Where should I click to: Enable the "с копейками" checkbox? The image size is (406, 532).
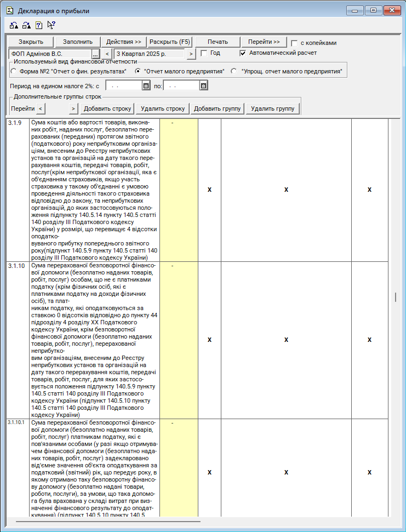[295, 43]
